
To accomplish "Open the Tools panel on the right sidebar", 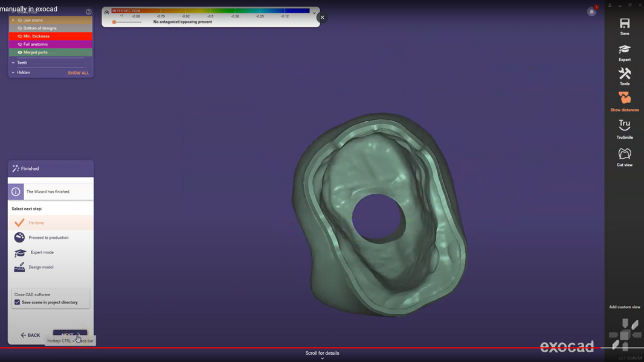I will coord(625,75).
